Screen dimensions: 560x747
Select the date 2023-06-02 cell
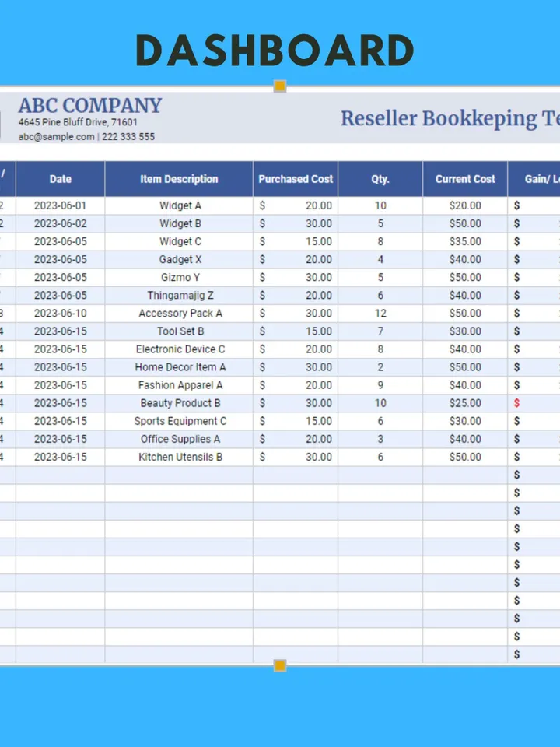[61, 223]
